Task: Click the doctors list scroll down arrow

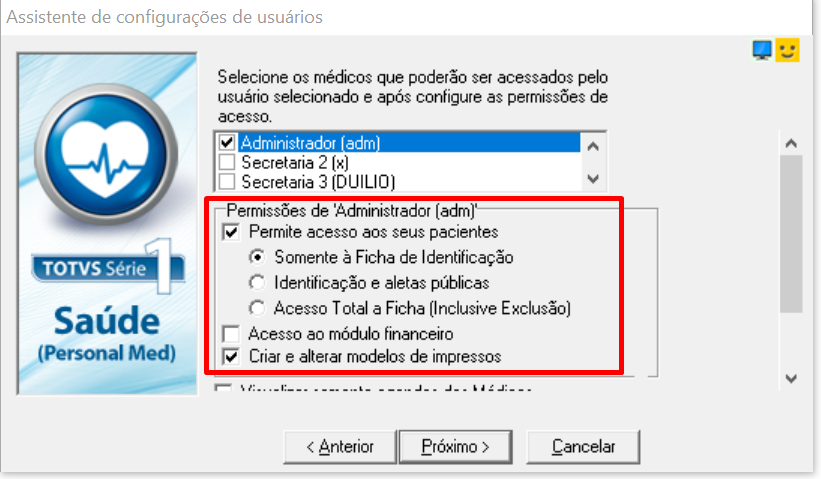Action: point(593,179)
